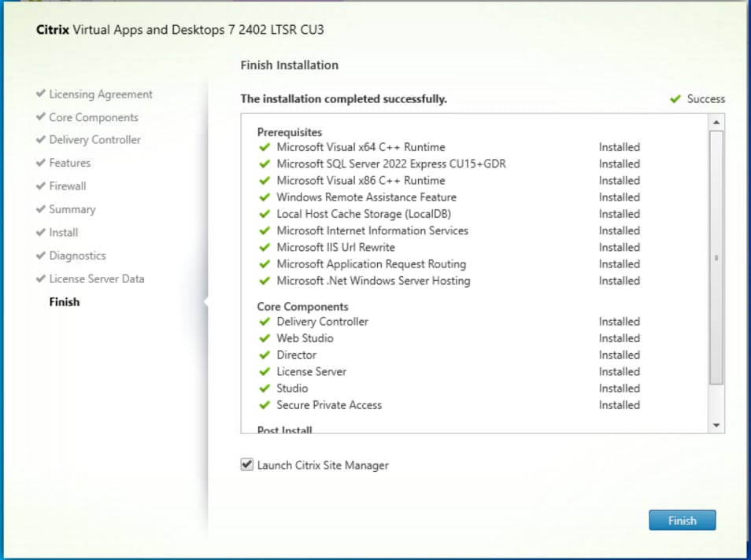Click check icon beside Microsoft Internet Information Services

point(265,230)
